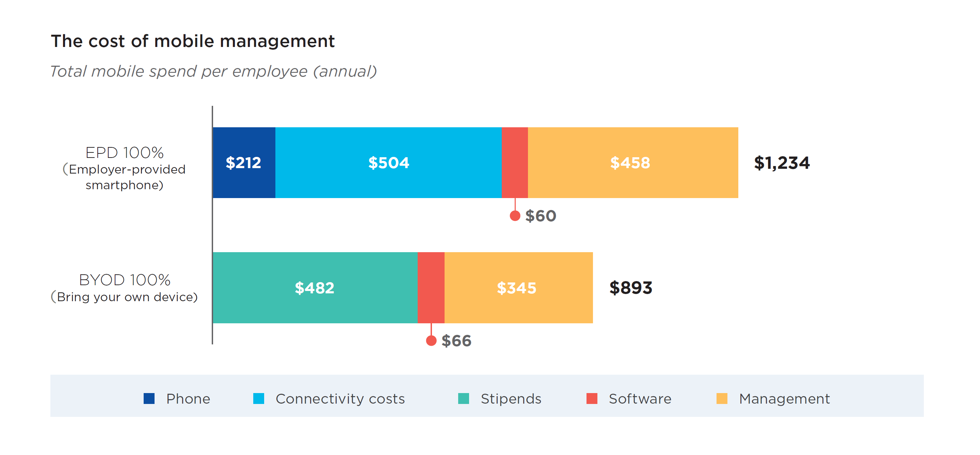Select the $212 phone bar segment
Image resolution: width=980 pixels, height=455 pixels.
244,162
